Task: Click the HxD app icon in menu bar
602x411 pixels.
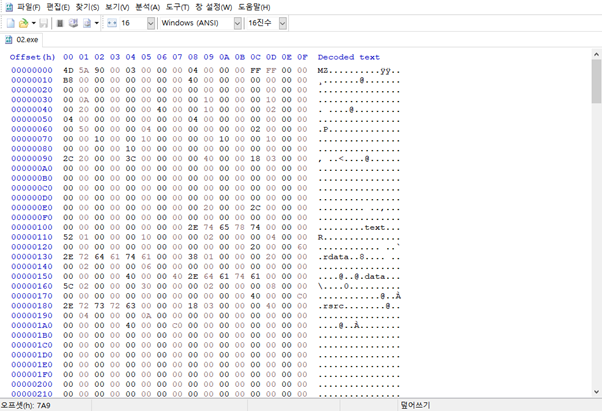Action: pos(9,7)
